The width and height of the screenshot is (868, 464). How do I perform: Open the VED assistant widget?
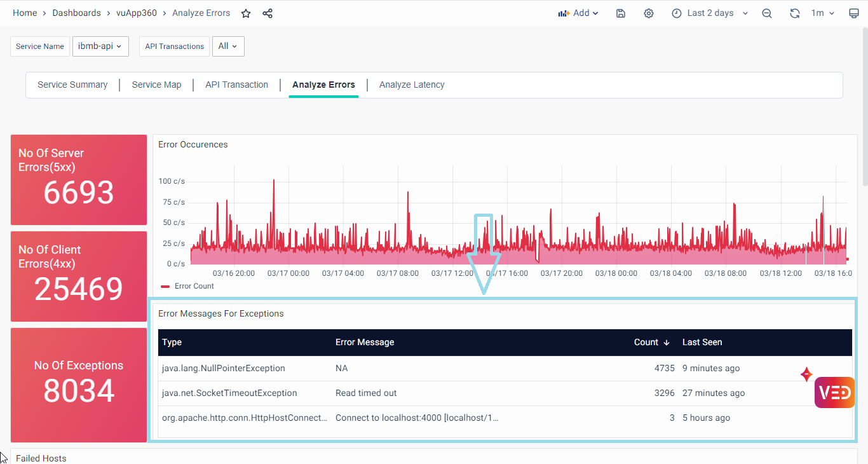(x=834, y=392)
